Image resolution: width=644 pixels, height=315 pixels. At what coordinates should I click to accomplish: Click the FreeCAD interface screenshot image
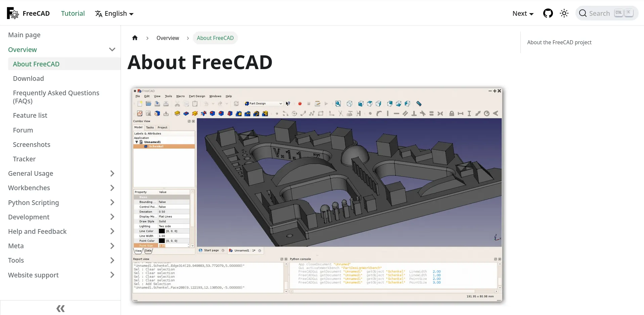click(317, 195)
